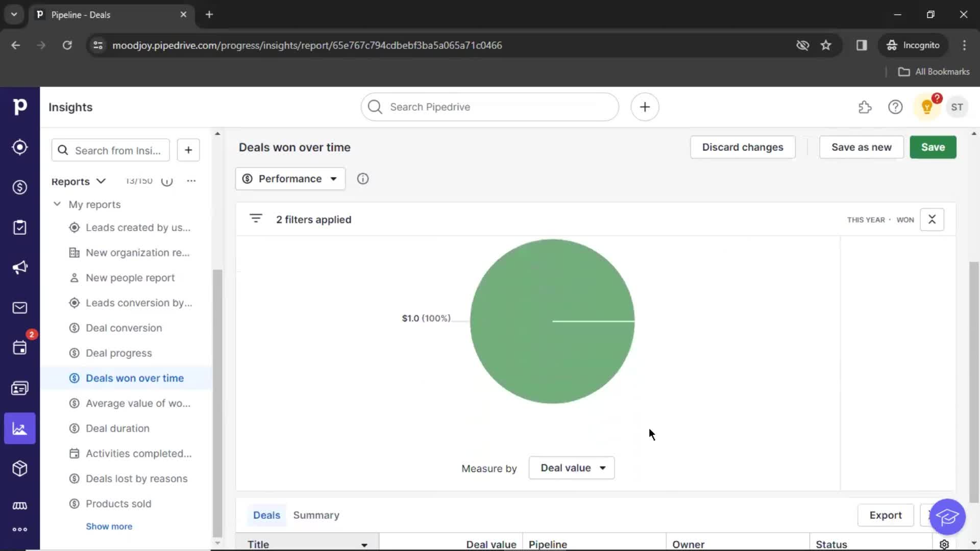Select the Deals tab in report
Screen dimensions: 980x551
(x=266, y=515)
